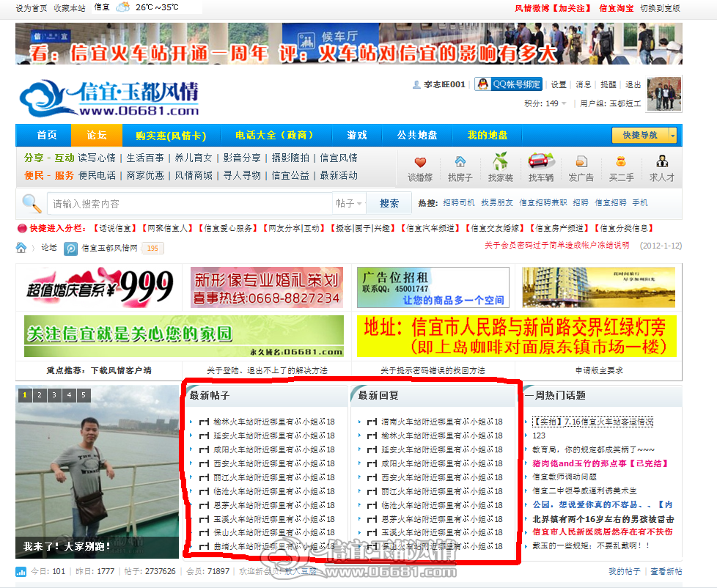The image size is (717, 588).
Task: Open the 便民电话 link
Action: [97, 175]
